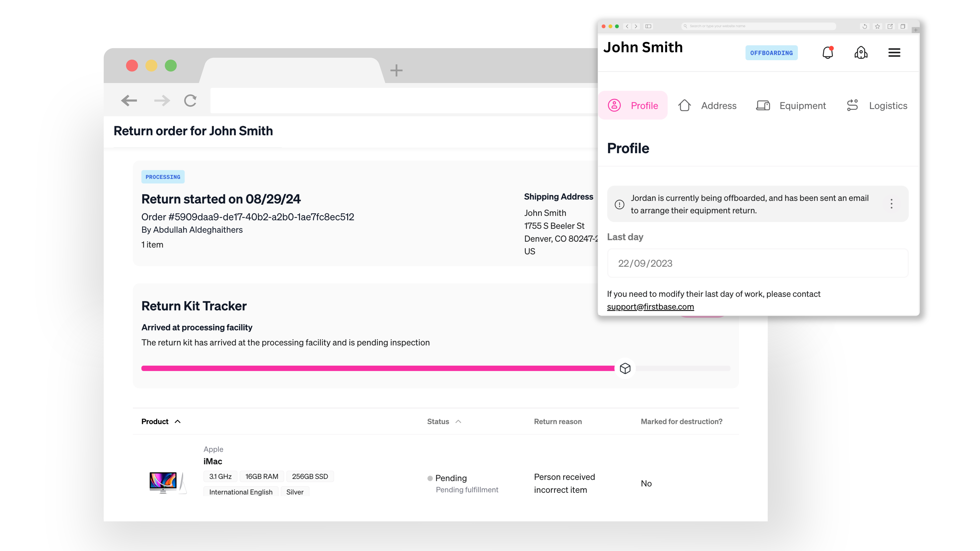Open the hamburger menu icon
The image size is (980, 551).
pos(894,52)
